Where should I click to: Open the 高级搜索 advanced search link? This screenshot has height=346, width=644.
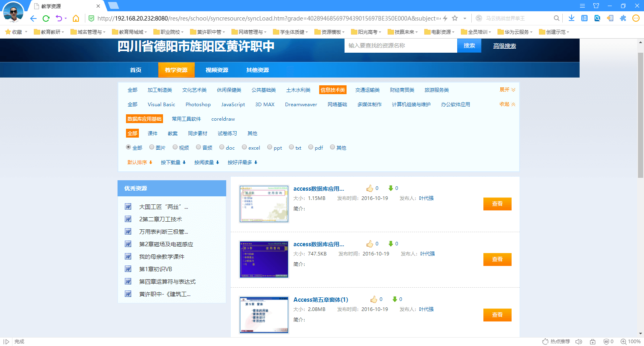pyautogui.click(x=504, y=46)
